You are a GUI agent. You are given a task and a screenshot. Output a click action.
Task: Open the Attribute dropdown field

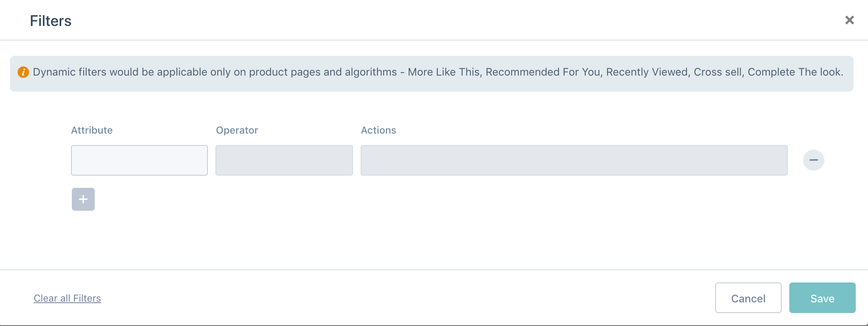click(x=139, y=160)
